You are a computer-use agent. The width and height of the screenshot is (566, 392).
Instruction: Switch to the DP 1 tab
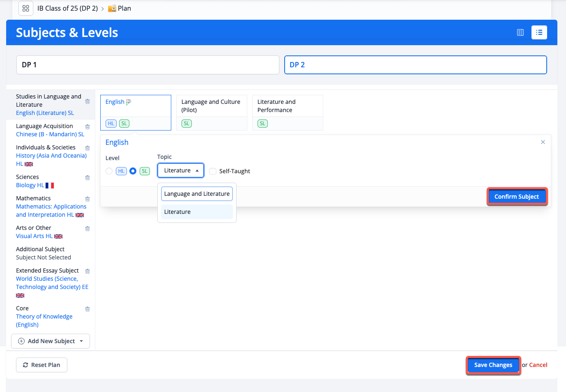(148, 65)
